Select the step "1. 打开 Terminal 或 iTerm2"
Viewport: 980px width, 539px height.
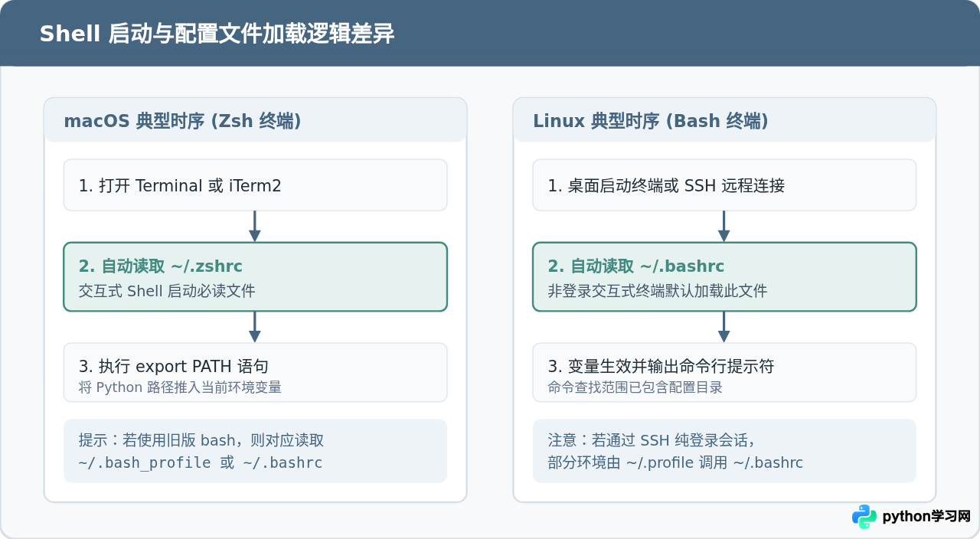pyautogui.click(x=255, y=185)
